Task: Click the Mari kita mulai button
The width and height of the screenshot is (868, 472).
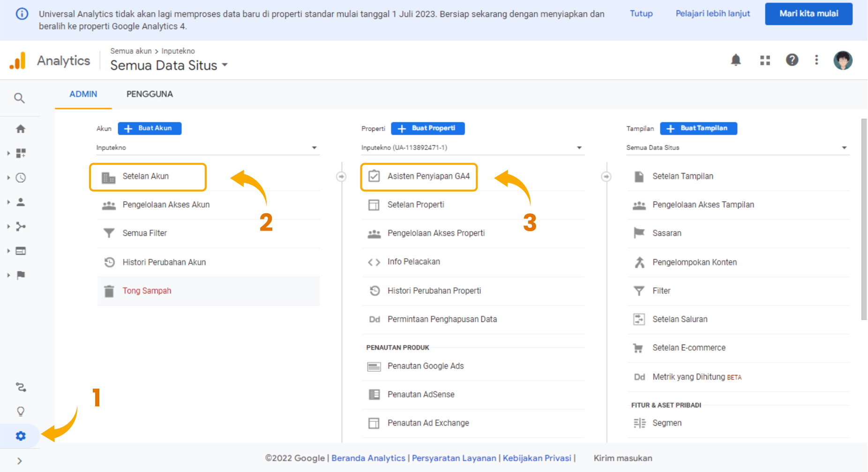Action: pyautogui.click(x=808, y=14)
